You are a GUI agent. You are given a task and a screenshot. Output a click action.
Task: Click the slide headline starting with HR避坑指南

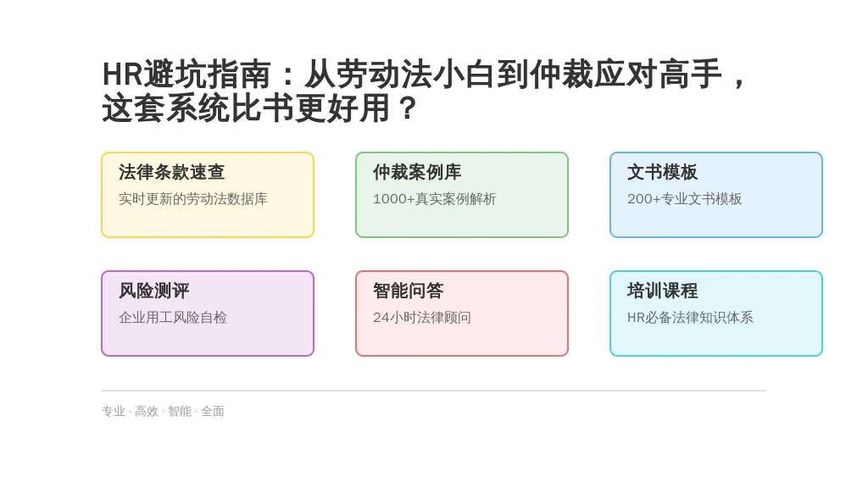pos(425,91)
